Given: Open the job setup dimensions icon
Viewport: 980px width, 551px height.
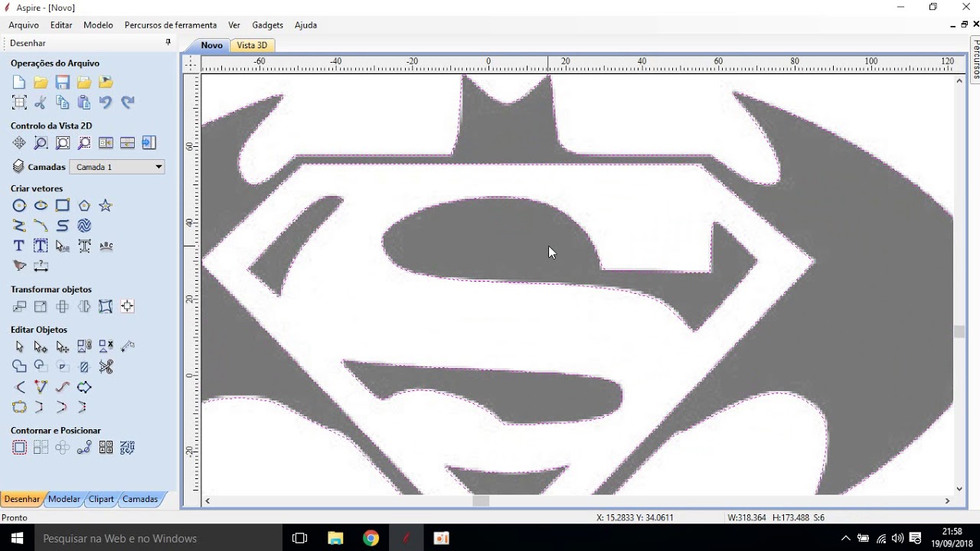Looking at the screenshot, I should (19, 103).
